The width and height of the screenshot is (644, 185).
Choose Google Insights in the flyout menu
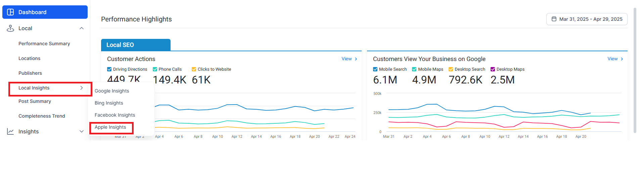(112, 91)
